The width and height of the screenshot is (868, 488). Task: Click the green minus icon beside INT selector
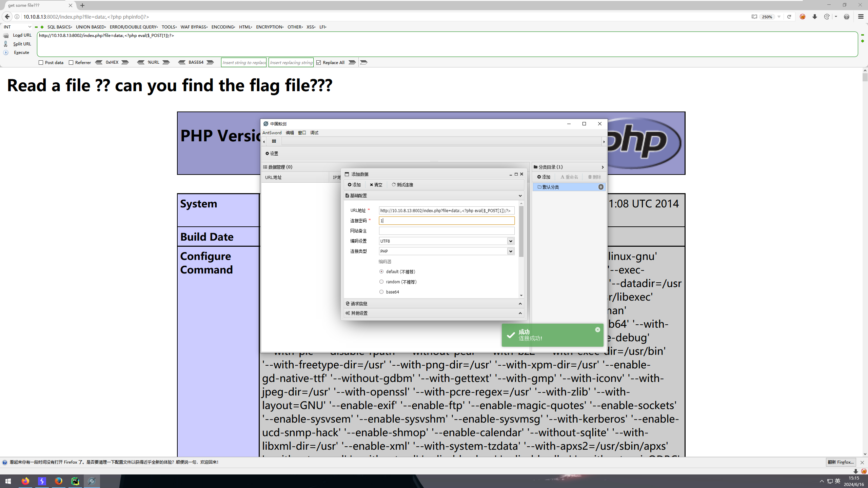point(36,27)
